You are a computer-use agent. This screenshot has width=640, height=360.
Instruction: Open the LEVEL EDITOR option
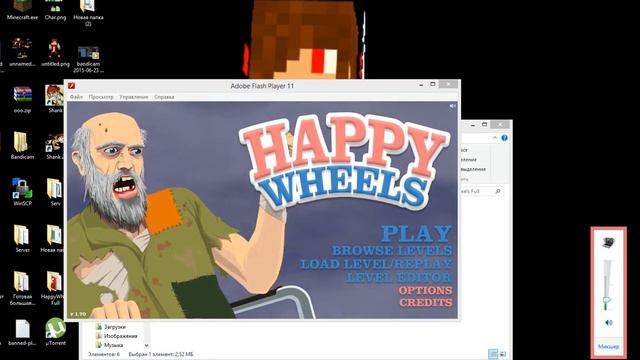399,278
